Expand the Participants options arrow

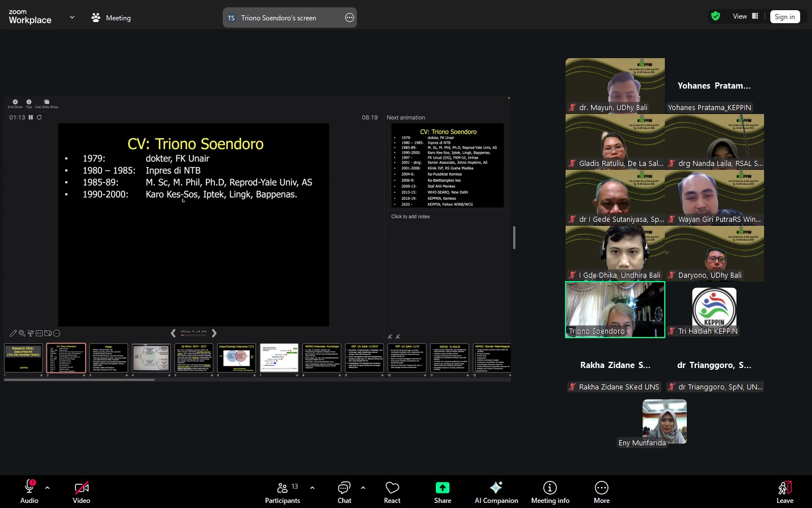312,488
